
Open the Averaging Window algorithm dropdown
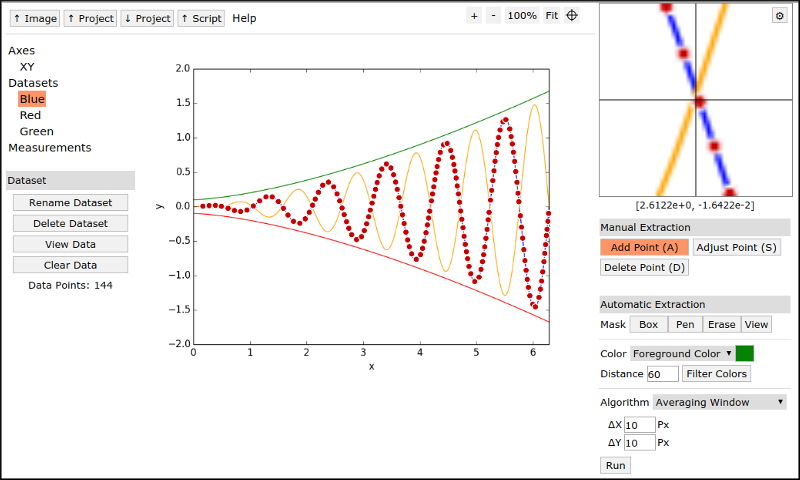click(719, 402)
